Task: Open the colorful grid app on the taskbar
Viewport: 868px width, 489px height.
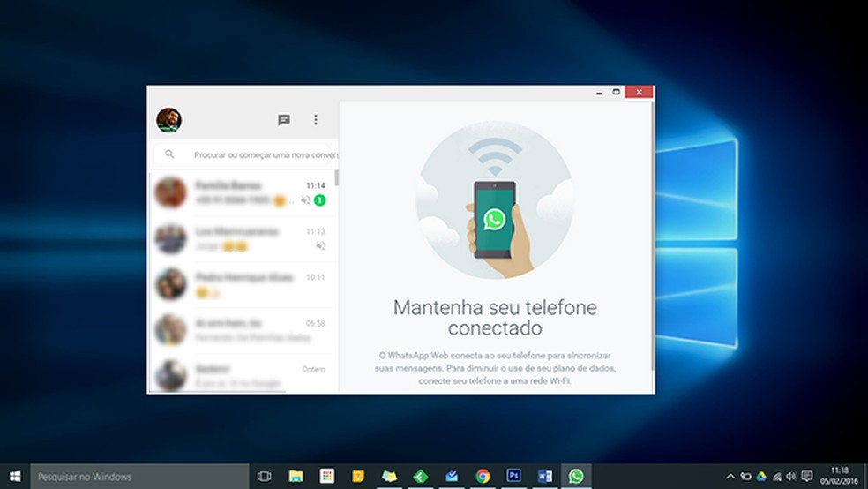Action: (x=327, y=477)
